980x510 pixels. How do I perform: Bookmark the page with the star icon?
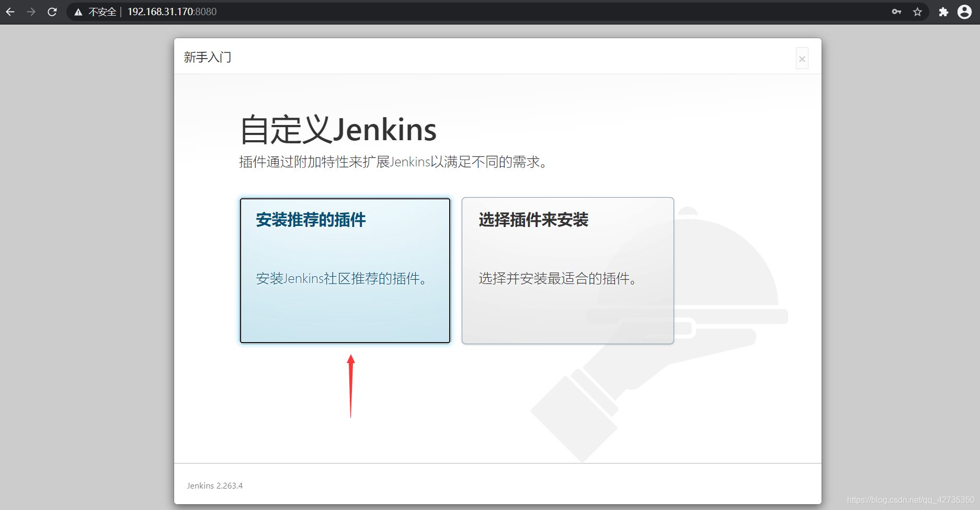tap(917, 11)
